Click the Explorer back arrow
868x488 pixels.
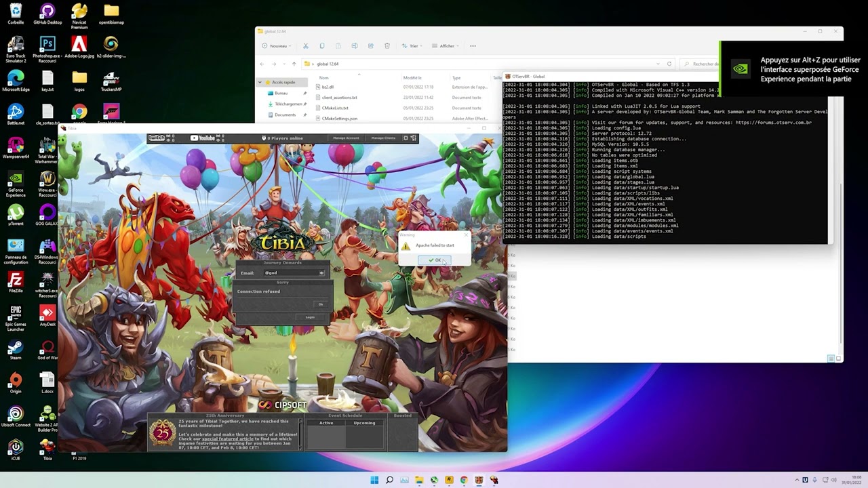click(x=262, y=64)
